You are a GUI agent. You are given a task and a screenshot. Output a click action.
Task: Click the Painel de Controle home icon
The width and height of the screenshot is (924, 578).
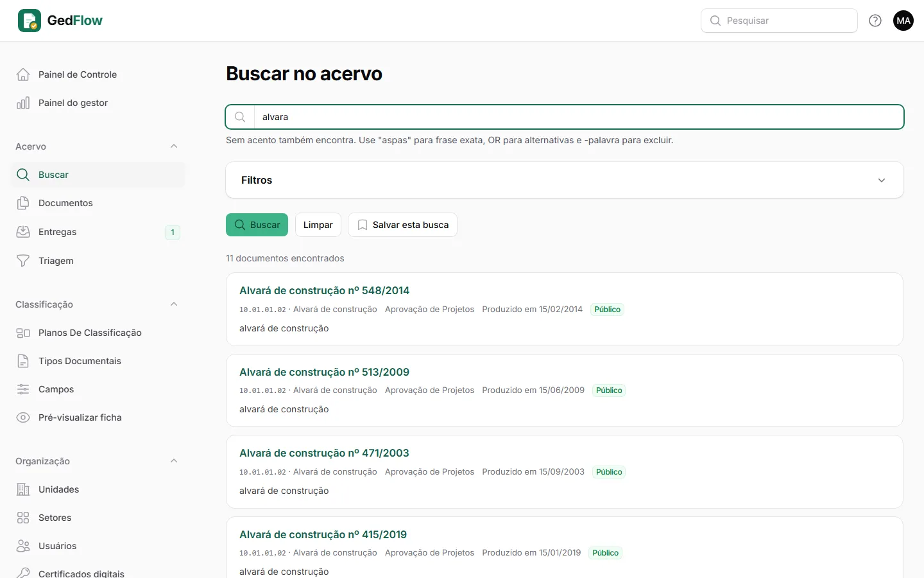pyautogui.click(x=23, y=74)
